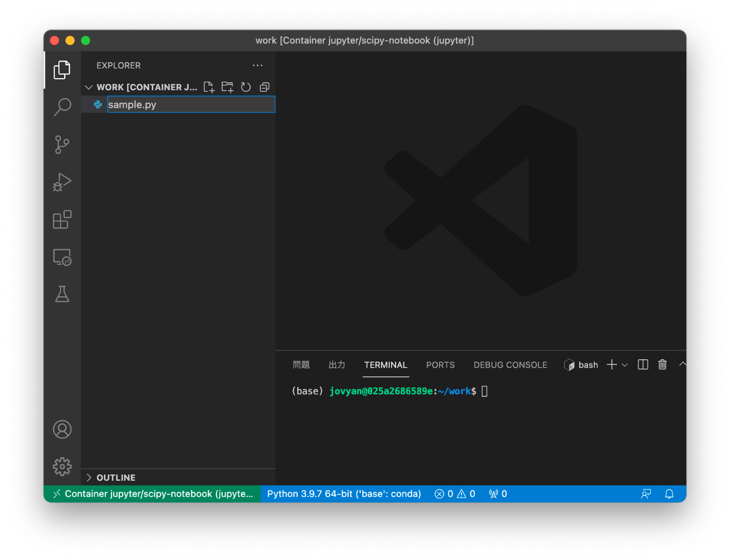Open Explorer views and more actions menu
Viewport: 730px width, 560px height.
(x=258, y=65)
